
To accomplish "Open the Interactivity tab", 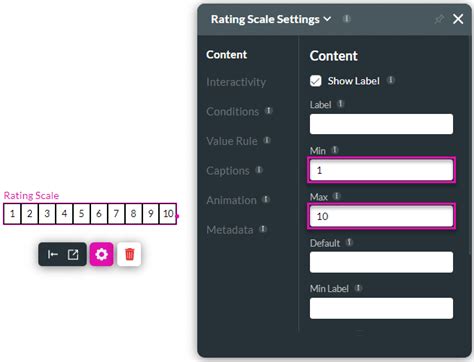I will (236, 82).
